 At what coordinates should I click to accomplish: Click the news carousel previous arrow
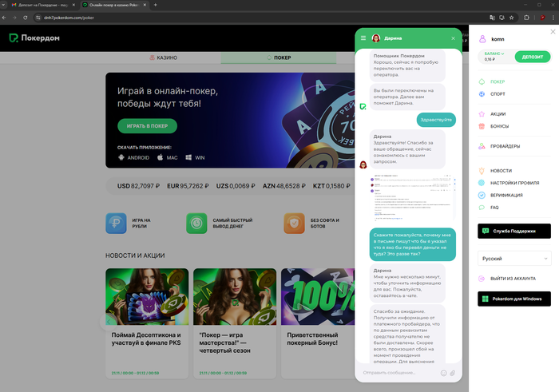point(109,321)
